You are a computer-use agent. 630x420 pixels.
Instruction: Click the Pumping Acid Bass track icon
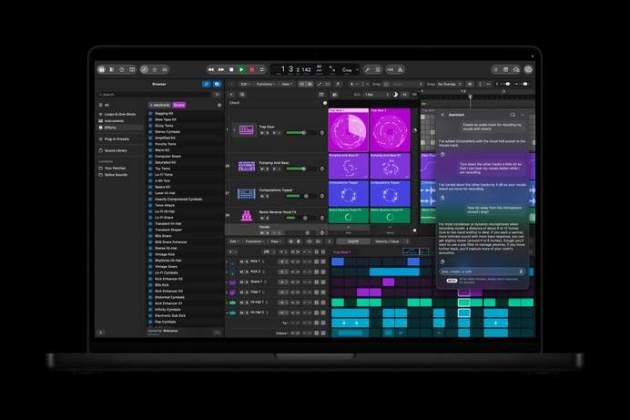coord(246,166)
